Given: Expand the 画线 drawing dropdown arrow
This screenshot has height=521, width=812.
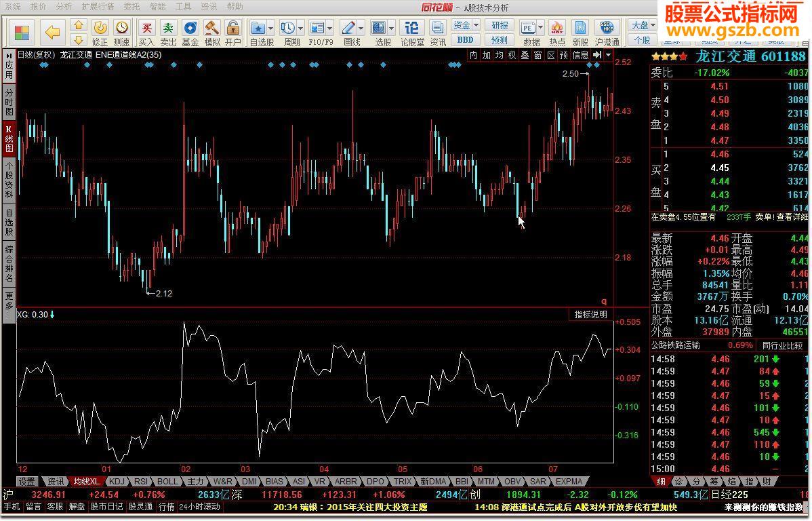Looking at the screenshot, I should (x=361, y=28).
